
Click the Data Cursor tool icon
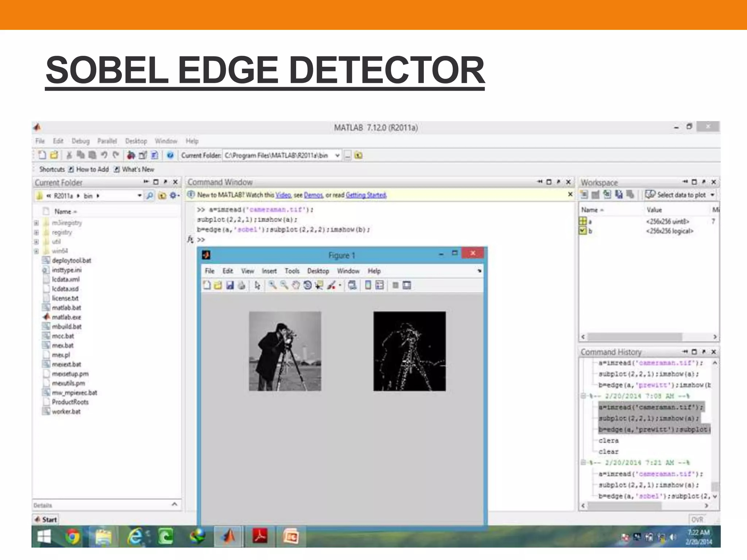tap(319, 285)
